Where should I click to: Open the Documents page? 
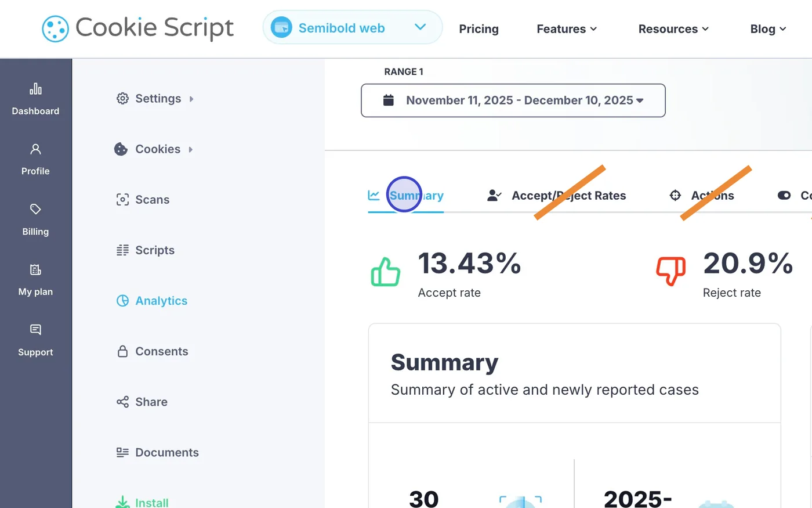click(157, 452)
